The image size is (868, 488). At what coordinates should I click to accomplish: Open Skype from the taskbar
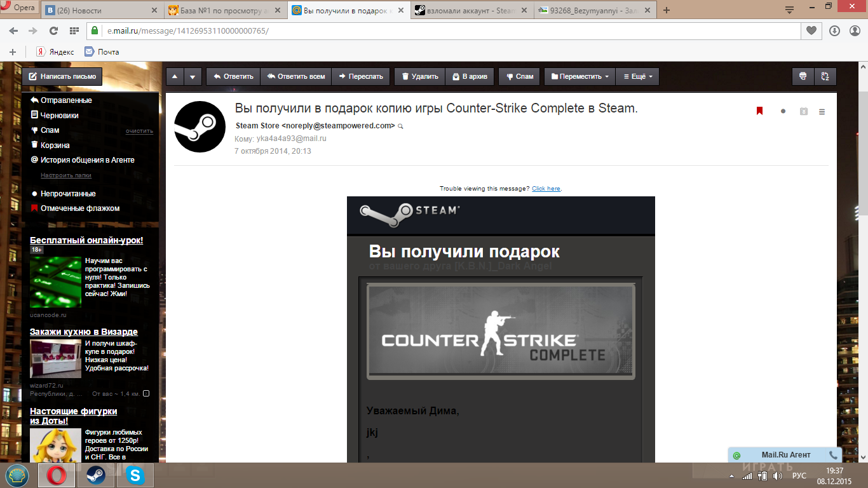coord(135,475)
